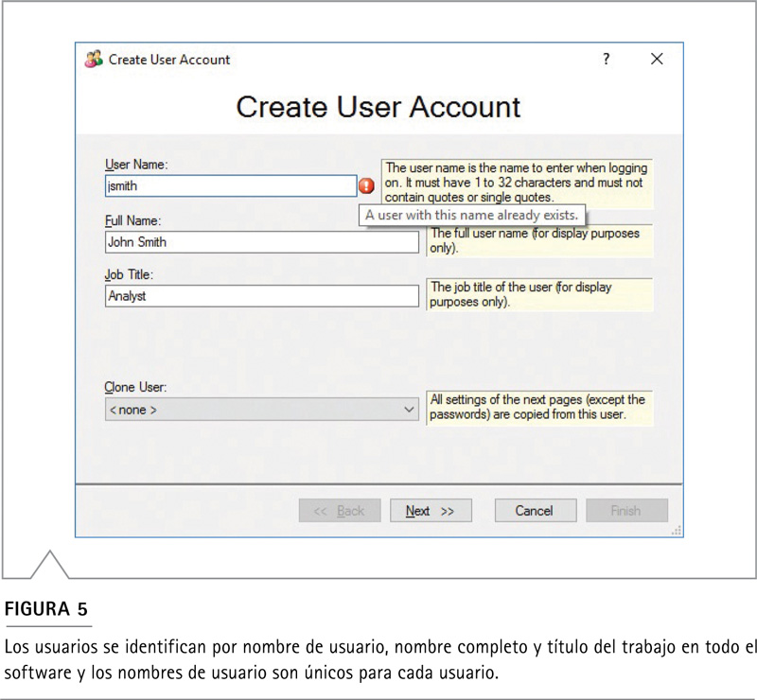Click the greyed-out Finish button
This screenshot has width=757, height=700.
point(626,511)
